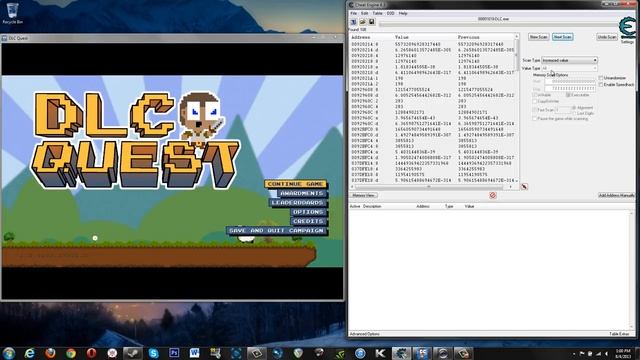Launch Internet Explorer from the taskbar

[x=29, y=353]
